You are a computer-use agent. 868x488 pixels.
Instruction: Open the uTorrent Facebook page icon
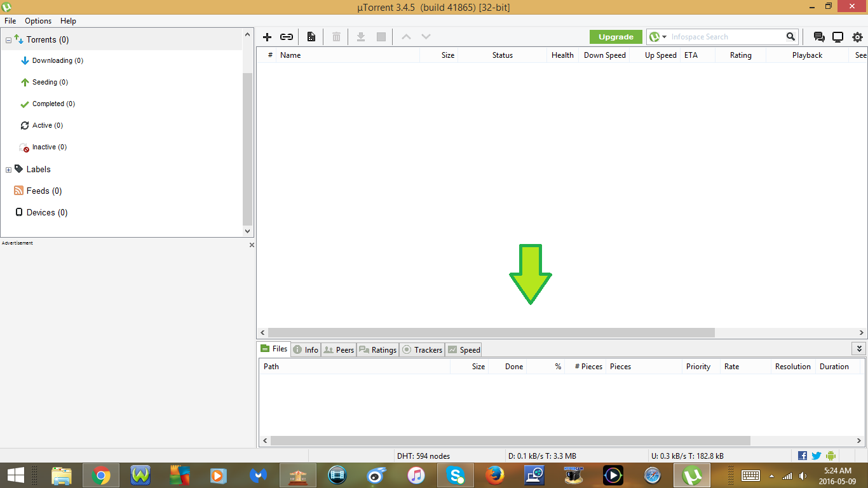pos(803,456)
